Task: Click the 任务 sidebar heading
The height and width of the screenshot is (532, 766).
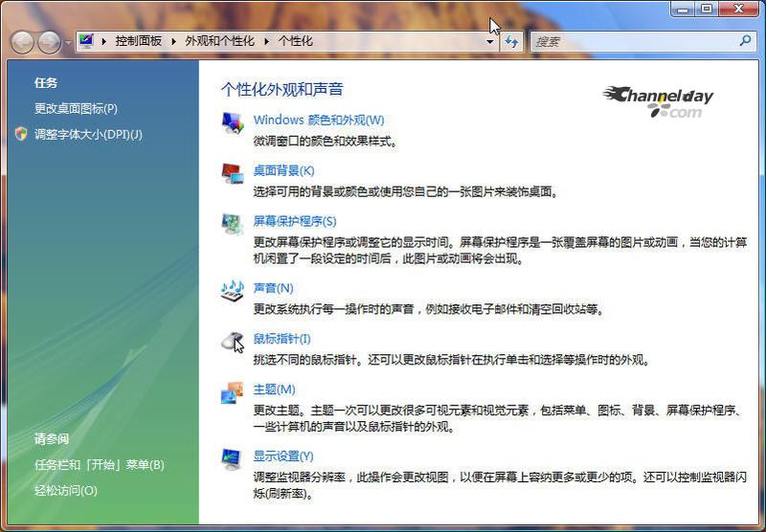Action: point(46,83)
